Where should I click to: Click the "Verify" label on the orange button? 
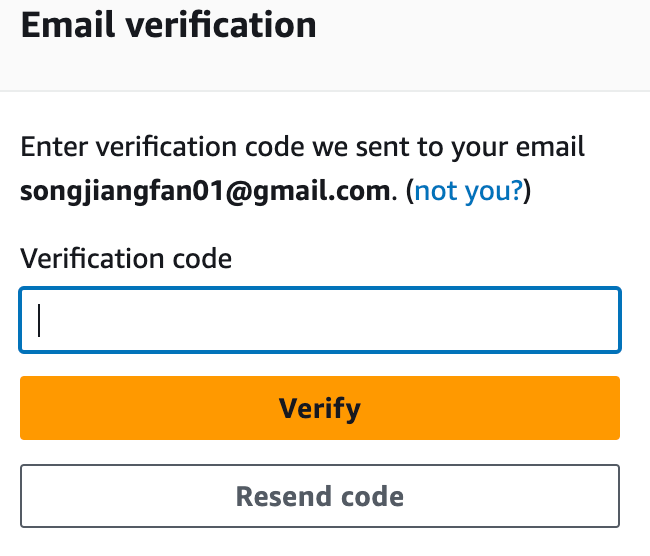coord(320,408)
